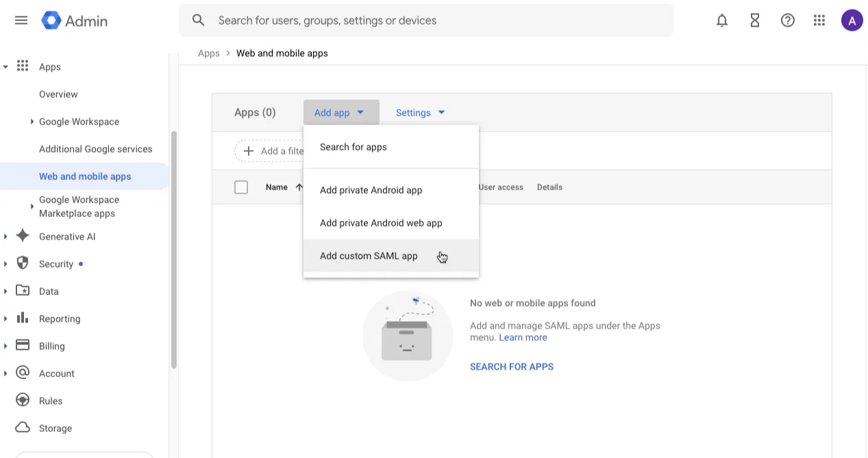The image size is (868, 458).
Task: Select Web and mobile apps sidebar item
Action: tap(84, 176)
